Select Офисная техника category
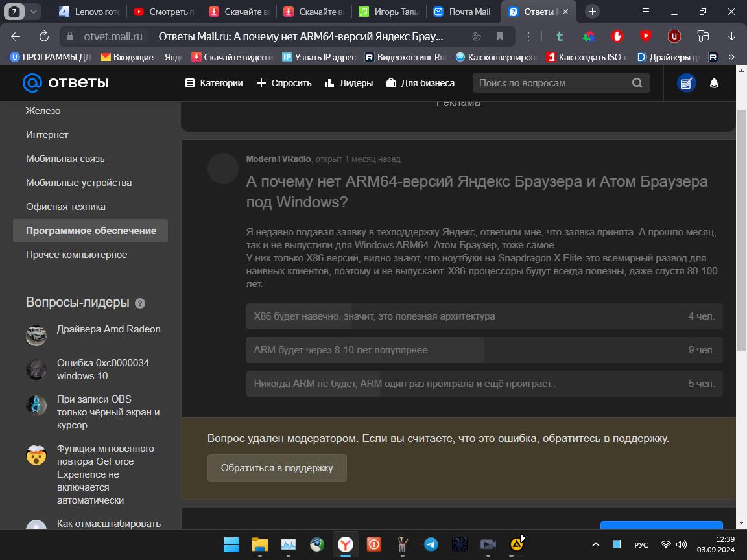The width and height of the screenshot is (747, 560). (65, 207)
